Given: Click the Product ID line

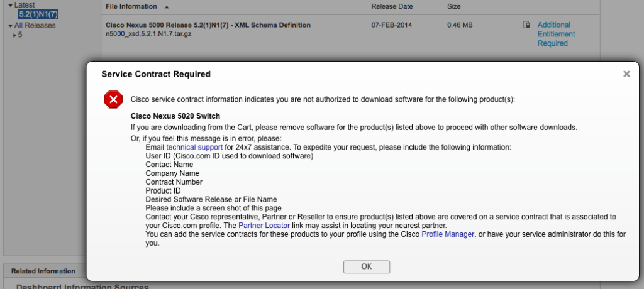Looking at the screenshot, I should click(x=163, y=190).
